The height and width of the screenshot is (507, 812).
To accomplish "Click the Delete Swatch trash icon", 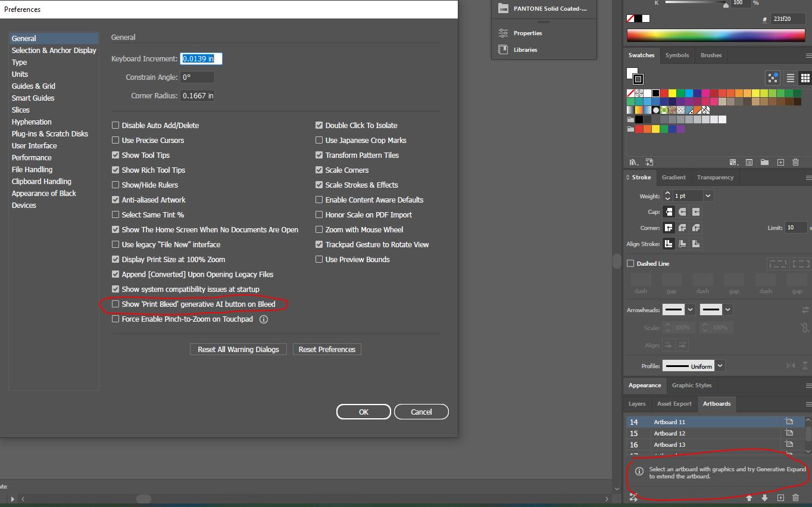I will click(x=795, y=161).
